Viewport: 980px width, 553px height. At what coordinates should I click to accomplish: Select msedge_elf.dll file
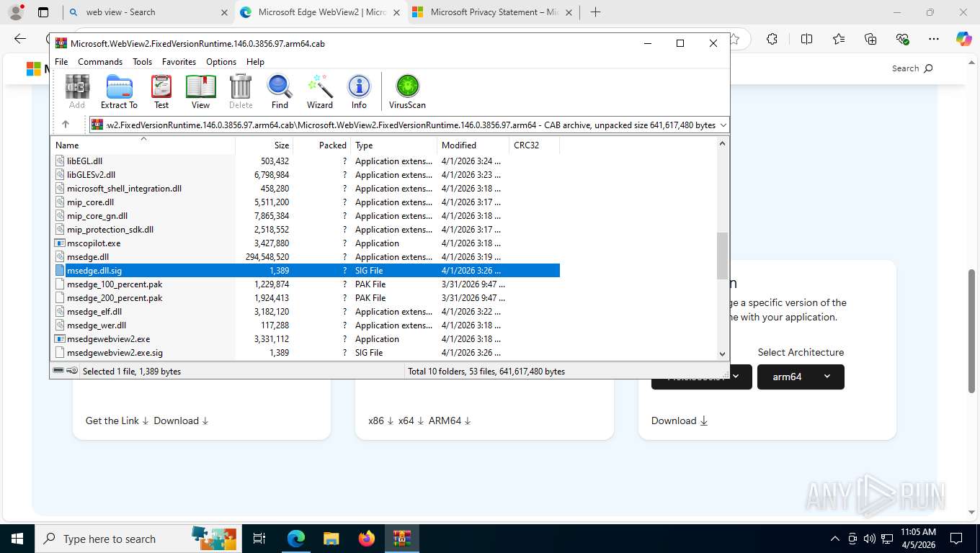point(306,312)
